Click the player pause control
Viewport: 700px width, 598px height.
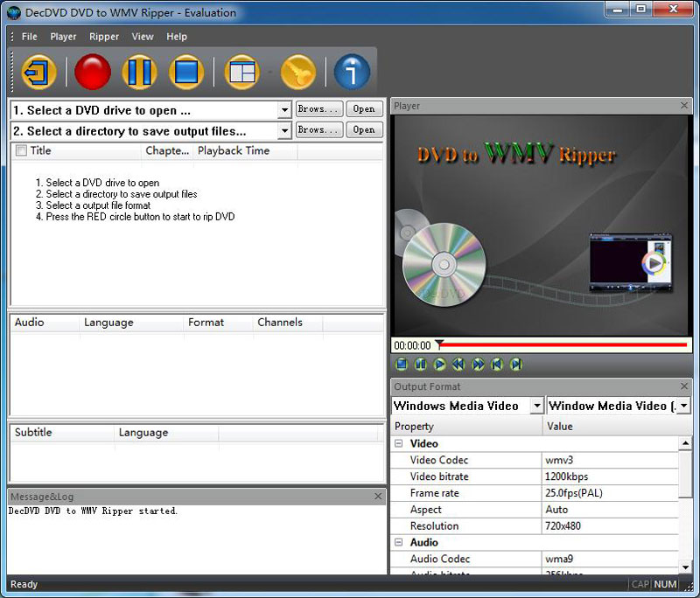click(421, 365)
